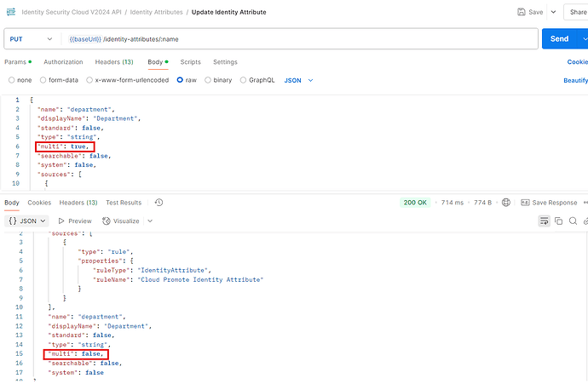Click the Visualize chart icon
588x384 pixels.
(108, 221)
